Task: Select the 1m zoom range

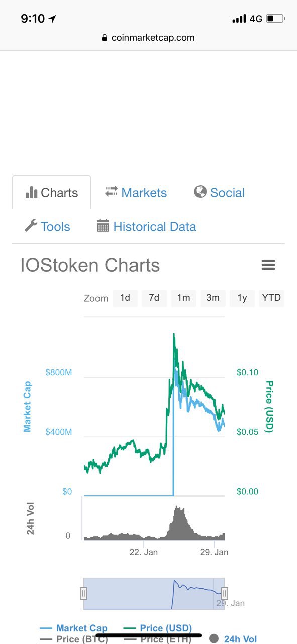Action: tap(183, 298)
